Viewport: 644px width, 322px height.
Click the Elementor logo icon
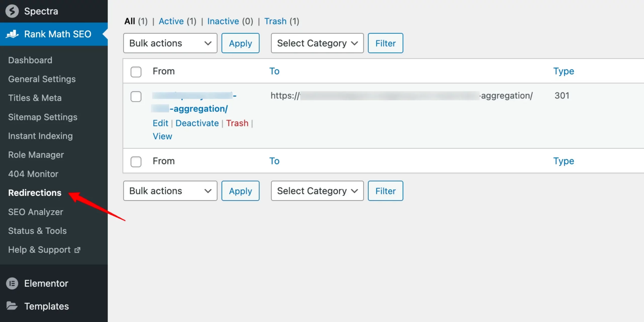click(x=12, y=284)
